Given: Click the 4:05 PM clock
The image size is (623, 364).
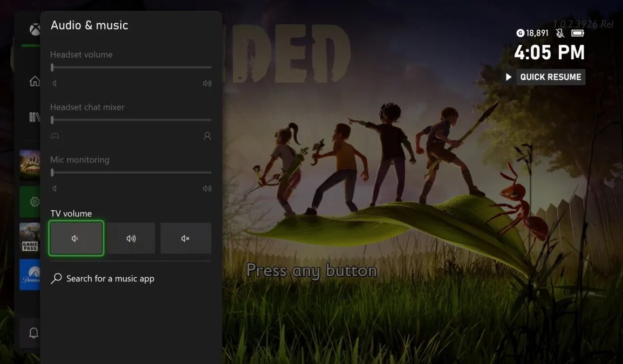Looking at the screenshot, I should click(549, 52).
